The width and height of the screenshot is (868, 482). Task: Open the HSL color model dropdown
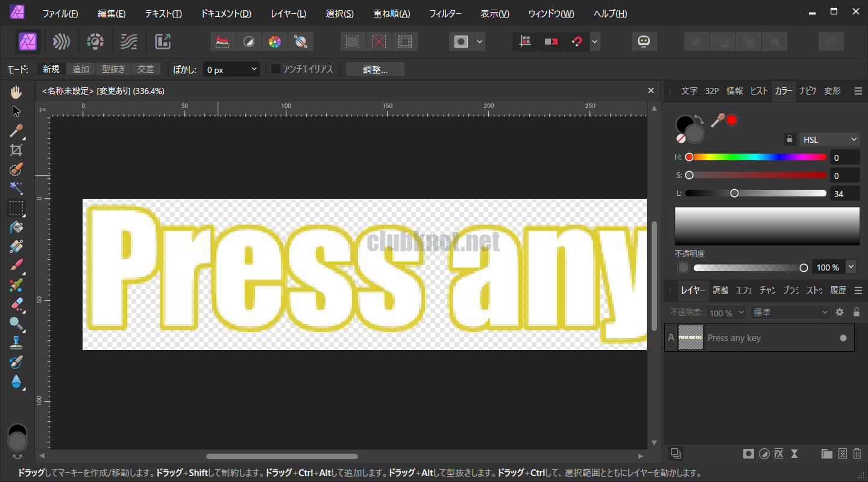[829, 139]
